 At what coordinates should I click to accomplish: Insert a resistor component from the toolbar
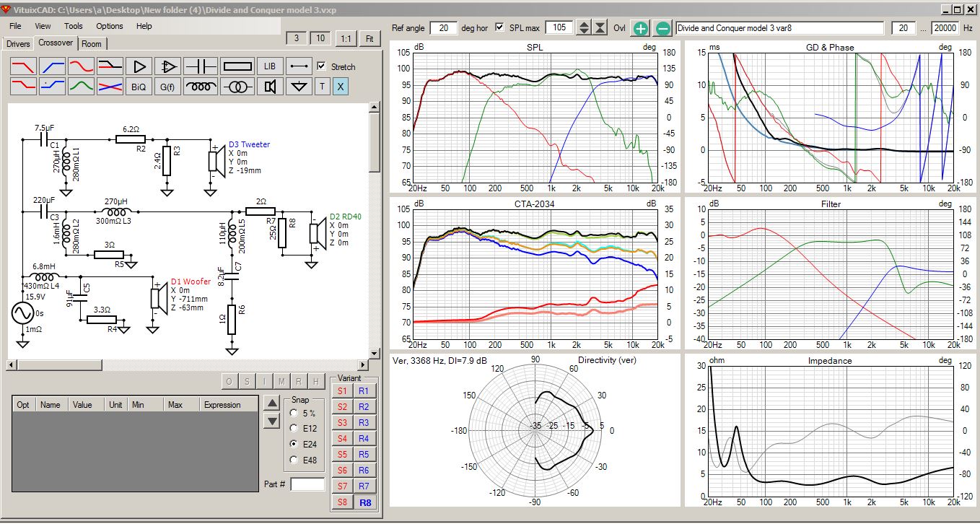point(237,66)
